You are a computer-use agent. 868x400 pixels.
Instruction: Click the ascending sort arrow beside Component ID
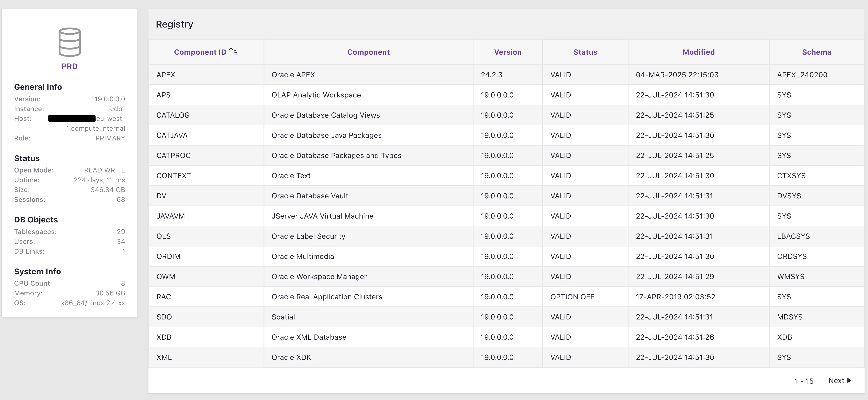click(x=234, y=52)
